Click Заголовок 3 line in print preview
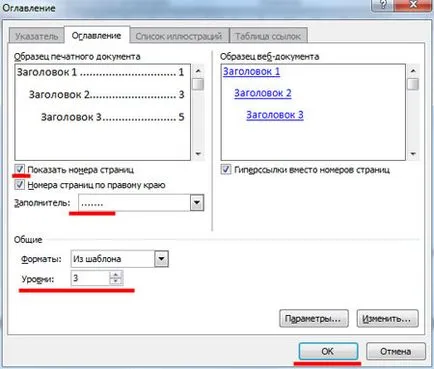This screenshot has width=434, height=369. 112,117
